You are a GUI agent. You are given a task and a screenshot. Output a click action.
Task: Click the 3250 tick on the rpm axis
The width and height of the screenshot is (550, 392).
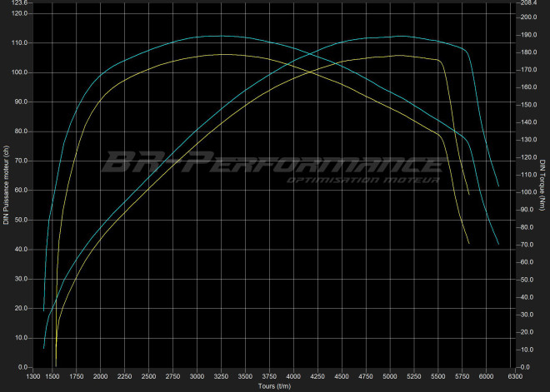pos(221,377)
